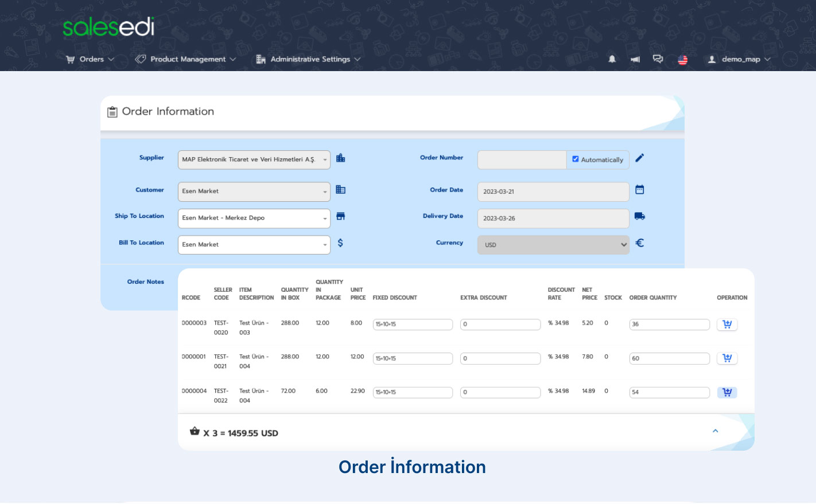Screen dimensions: 816x504
Task: Collapse the basket summary chevron
Action: (716, 431)
